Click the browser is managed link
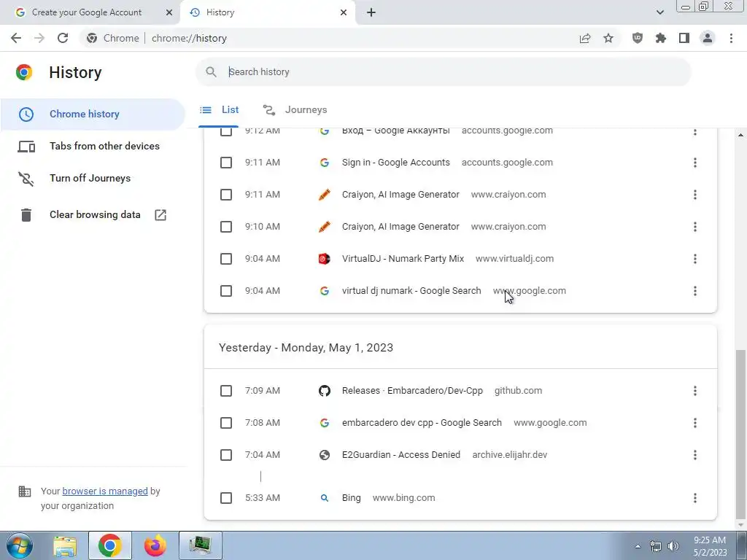The height and width of the screenshot is (560, 747). click(x=105, y=491)
